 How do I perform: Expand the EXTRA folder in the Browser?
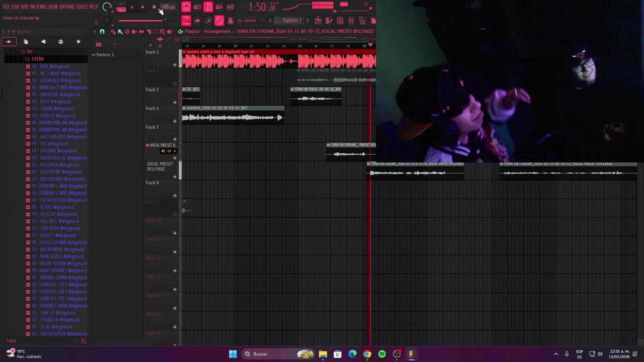click(37, 59)
